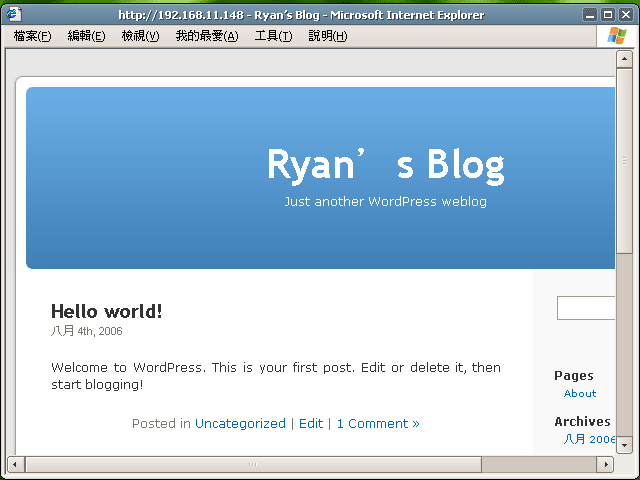Open the 檔案(F) menu
The image size is (640, 480).
coord(33,36)
